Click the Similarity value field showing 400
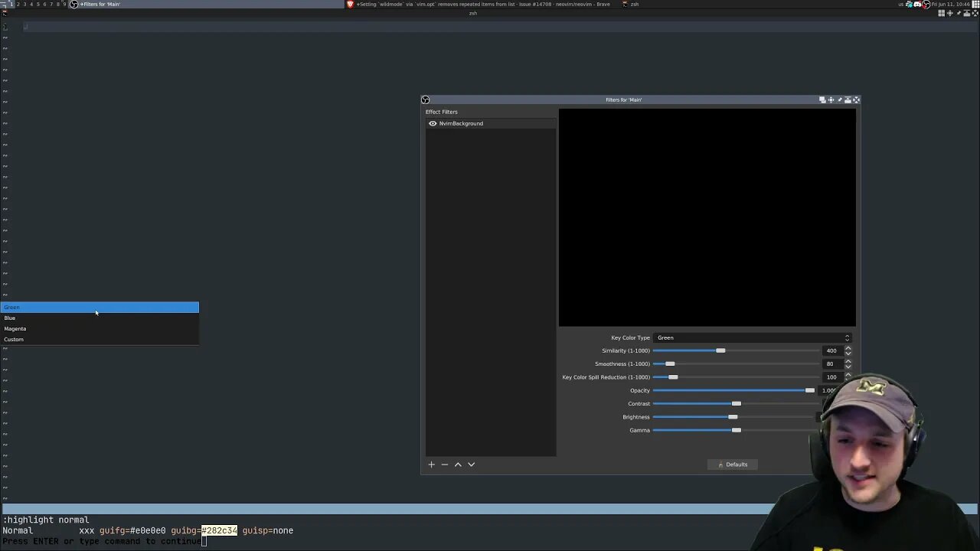 [x=831, y=350]
